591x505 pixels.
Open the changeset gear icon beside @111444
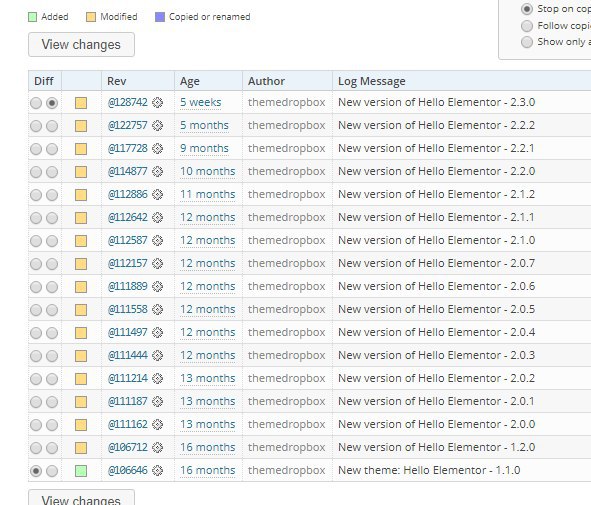pos(158,355)
